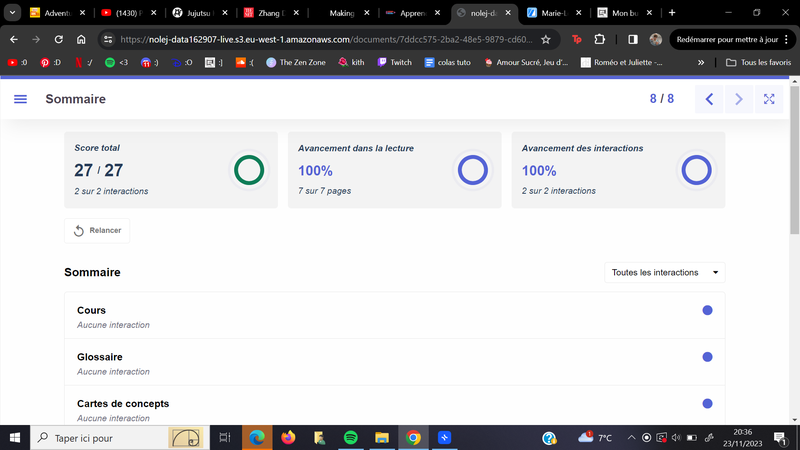Open Spotify from the taskbar
This screenshot has width=800, height=450.
(350, 437)
